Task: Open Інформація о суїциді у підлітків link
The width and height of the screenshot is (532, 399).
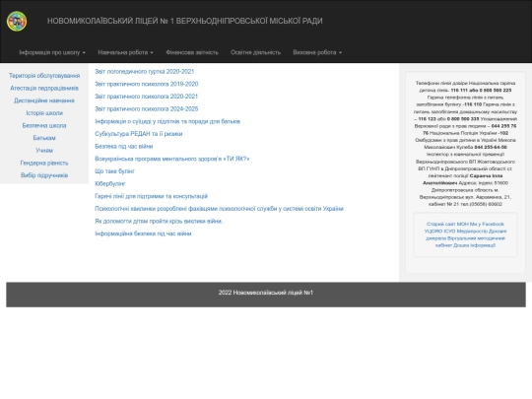Action: [167, 121]
